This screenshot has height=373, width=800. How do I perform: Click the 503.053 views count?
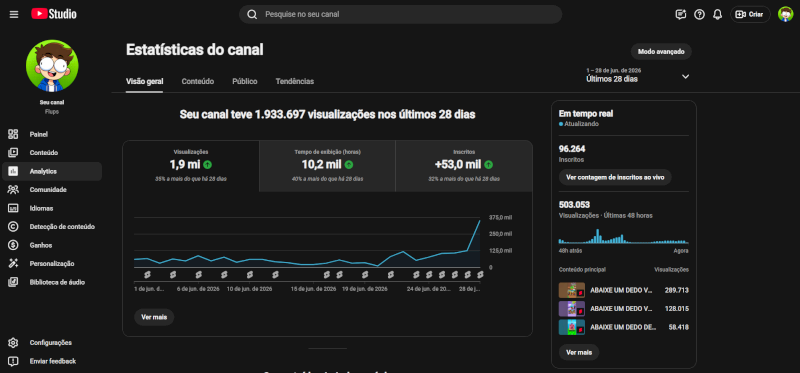pyautogui.click(x=574, y=205)
